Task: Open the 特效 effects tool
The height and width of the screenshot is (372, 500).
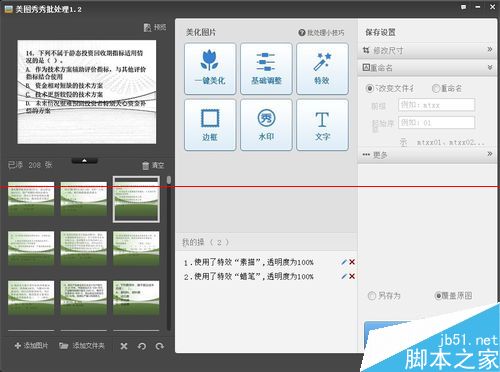Action: [322, 69]
